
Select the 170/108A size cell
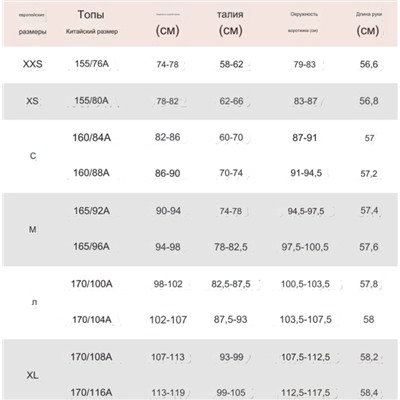[x=91, y=357]
